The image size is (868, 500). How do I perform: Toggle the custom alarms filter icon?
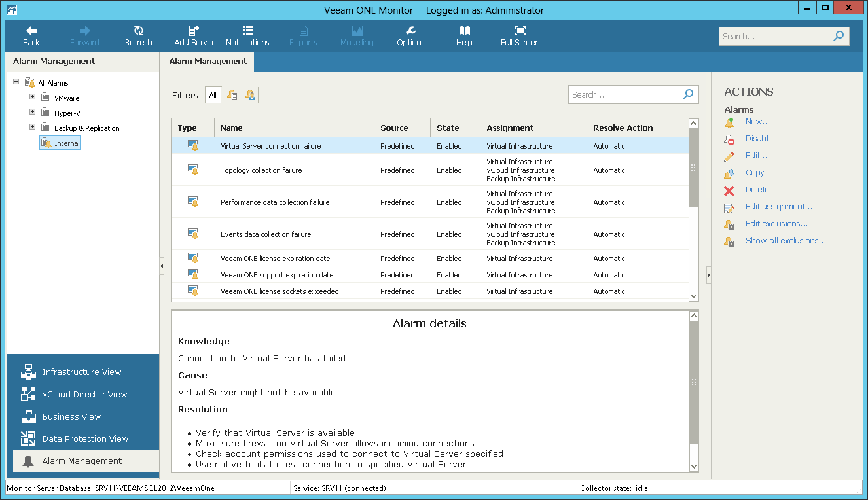click(250, 95)
